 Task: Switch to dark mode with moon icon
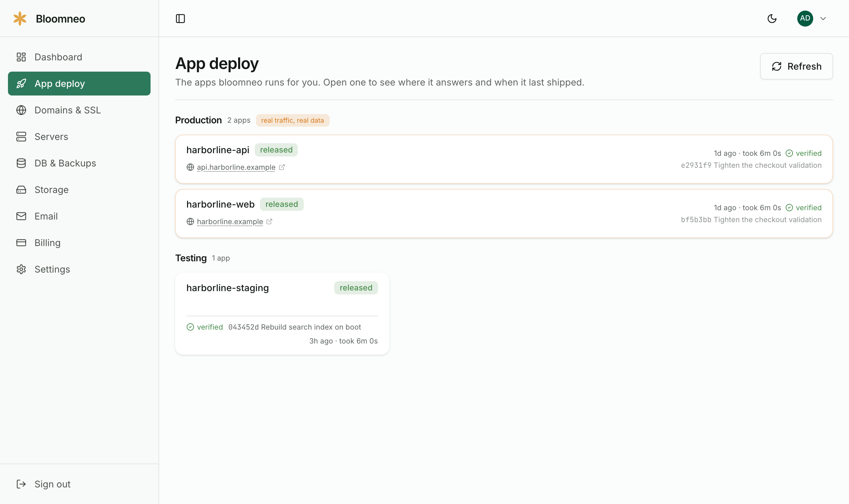772,18
